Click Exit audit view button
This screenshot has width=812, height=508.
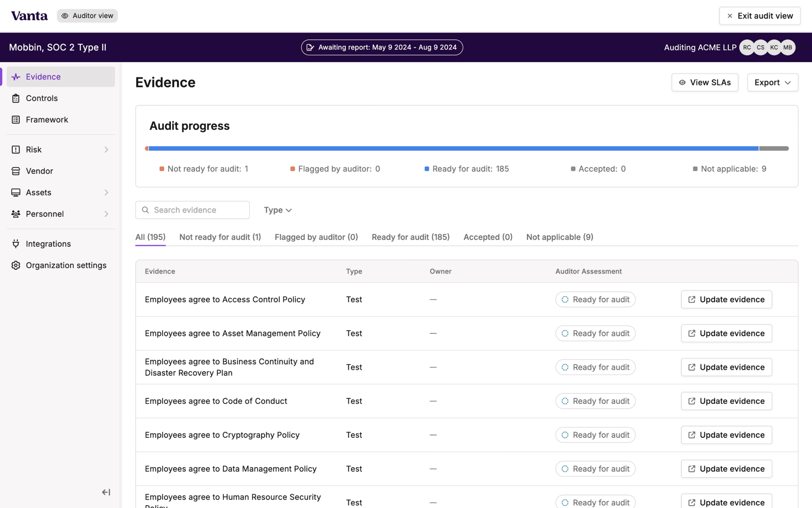point(760,16)
